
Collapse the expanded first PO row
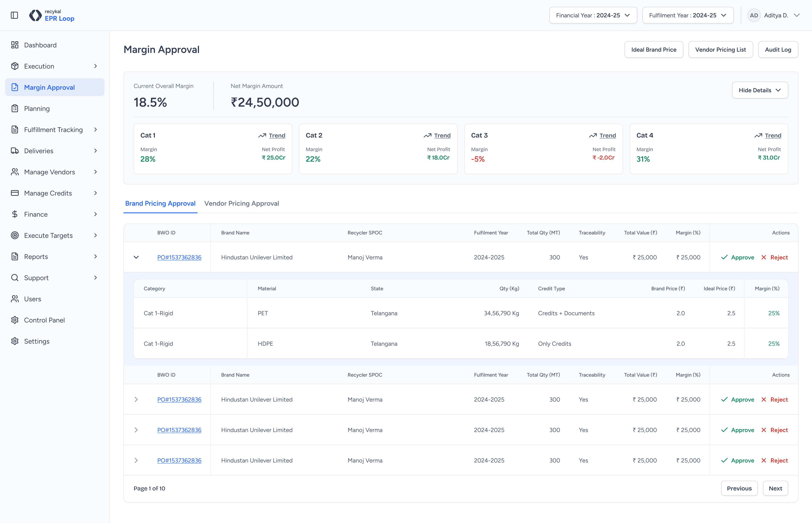(x=136, y=257)
